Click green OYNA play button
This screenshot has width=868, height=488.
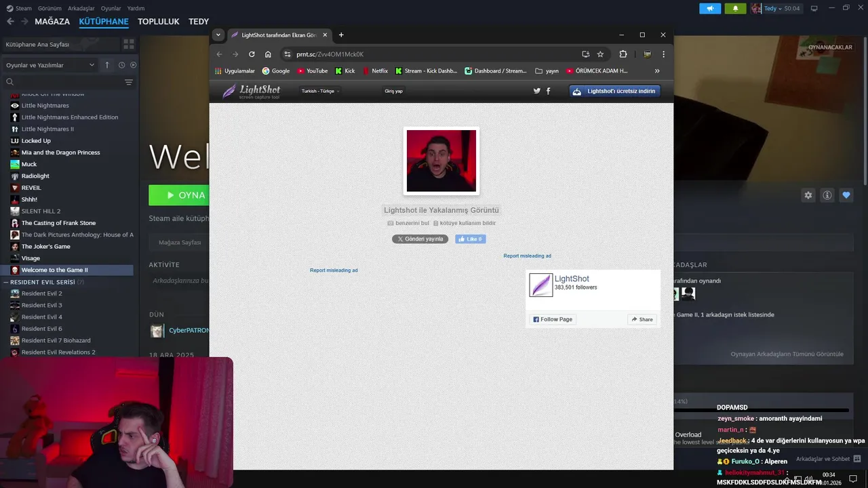click(x=179, y=195)
